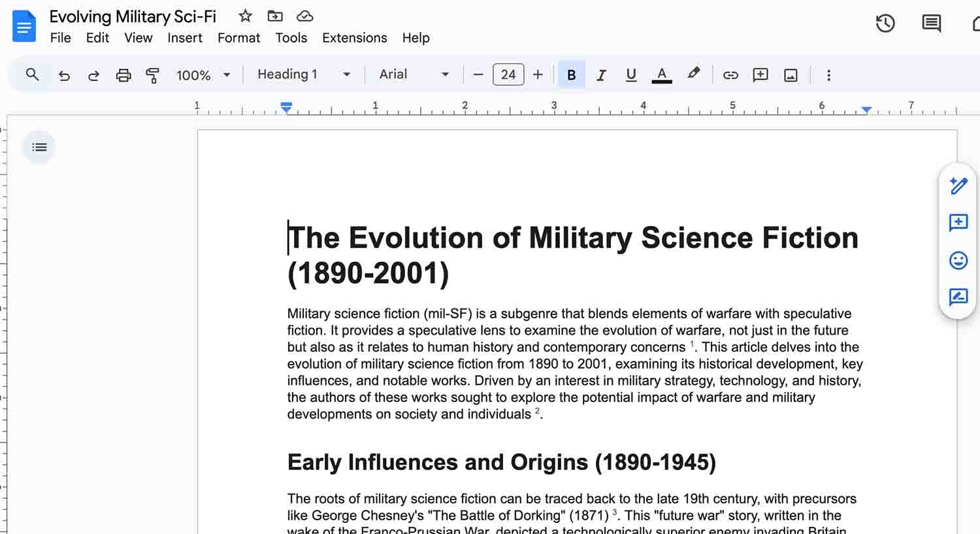Open the Insert menu
This screenshot has height=534, width=980.
[184, 38]
